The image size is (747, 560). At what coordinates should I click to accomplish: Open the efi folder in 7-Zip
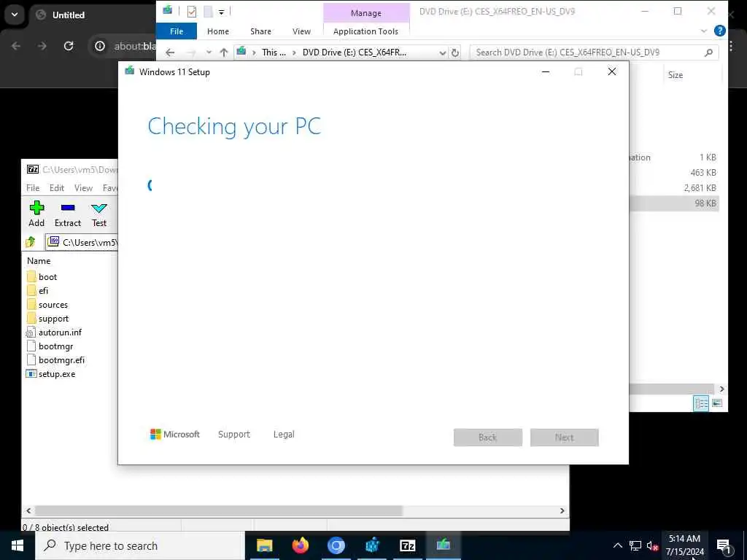click(38, 290)
